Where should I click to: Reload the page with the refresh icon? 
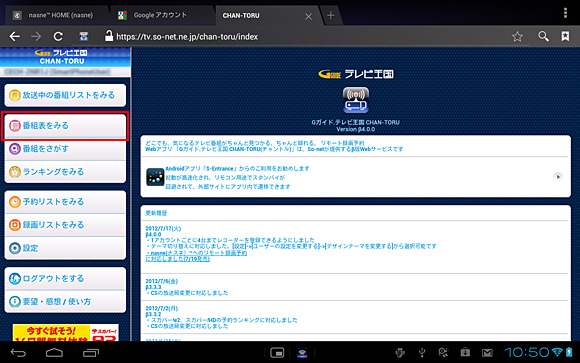click(58, 36)
